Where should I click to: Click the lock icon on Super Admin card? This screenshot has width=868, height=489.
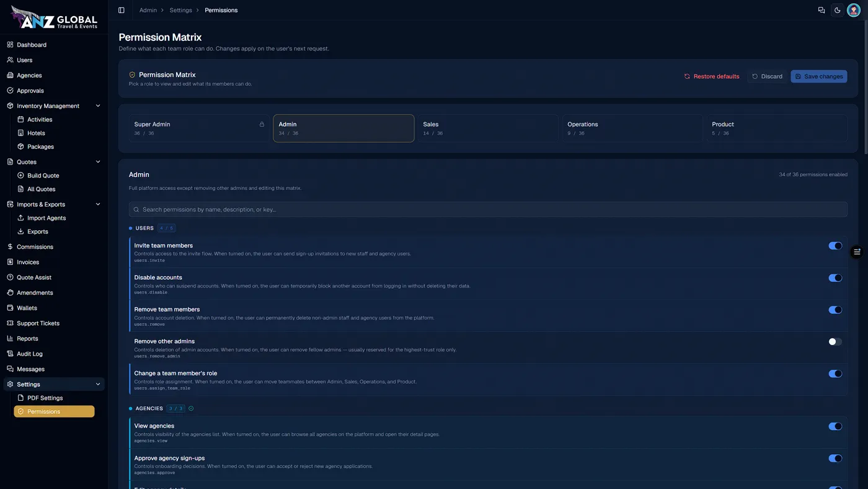[262, 124]
